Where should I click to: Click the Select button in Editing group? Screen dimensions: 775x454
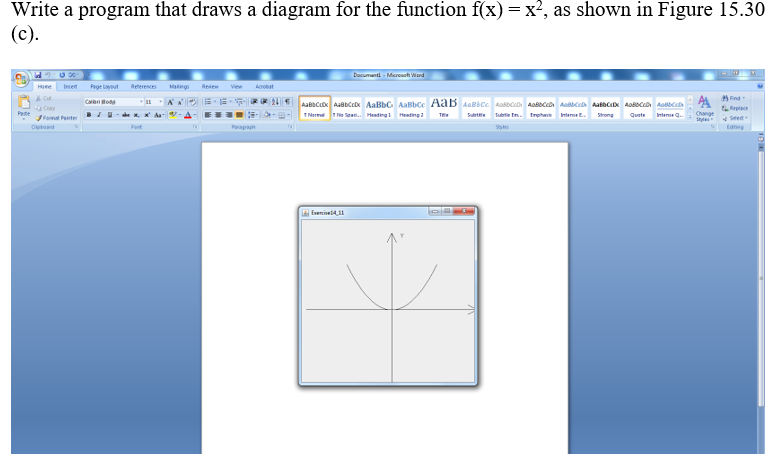pyautogui.click(x=735, y=118)
